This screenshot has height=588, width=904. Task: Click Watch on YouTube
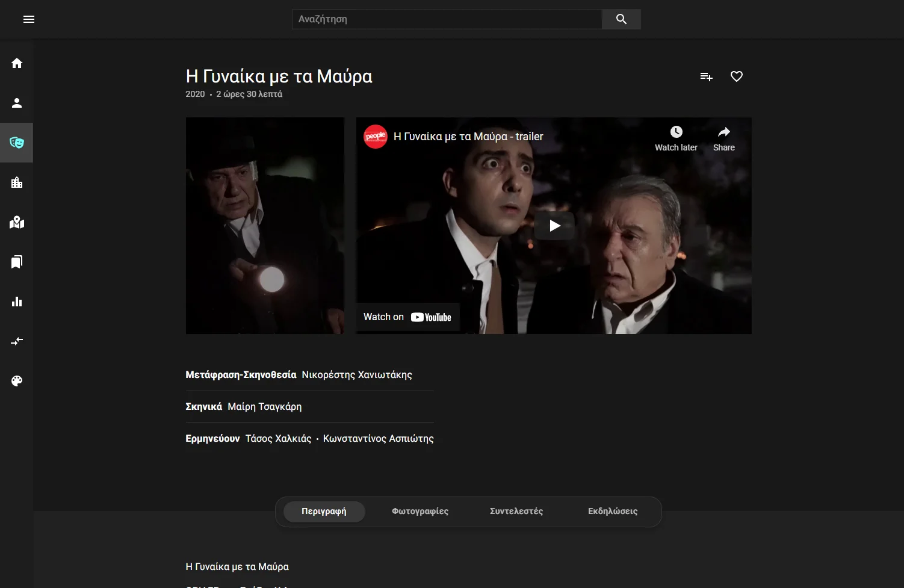tap(407, 317)
